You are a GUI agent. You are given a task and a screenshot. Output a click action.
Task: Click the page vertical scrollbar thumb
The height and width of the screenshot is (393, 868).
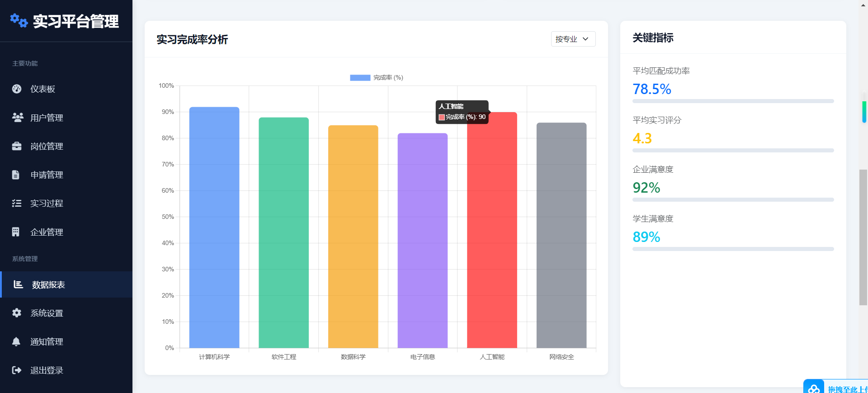coord(863,237)
